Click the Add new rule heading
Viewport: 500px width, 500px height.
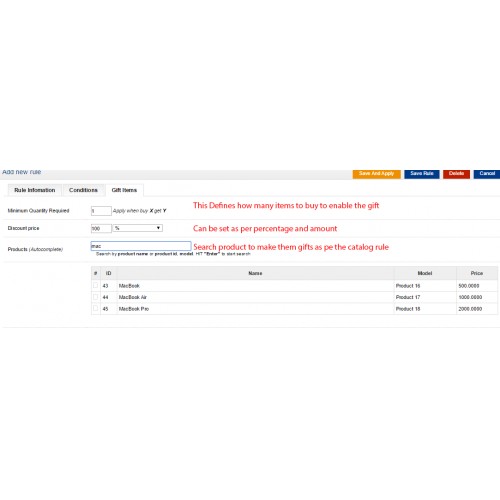[x=22, y=172]
